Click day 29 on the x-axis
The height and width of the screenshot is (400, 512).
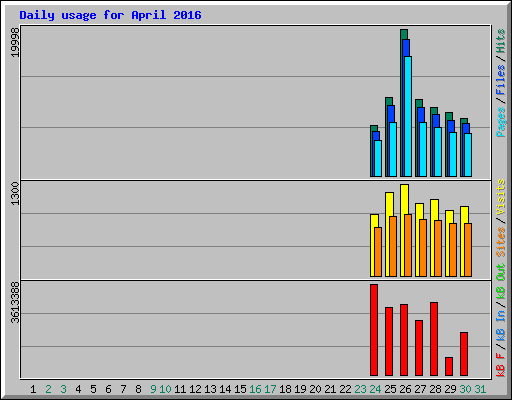coord(450,389)
